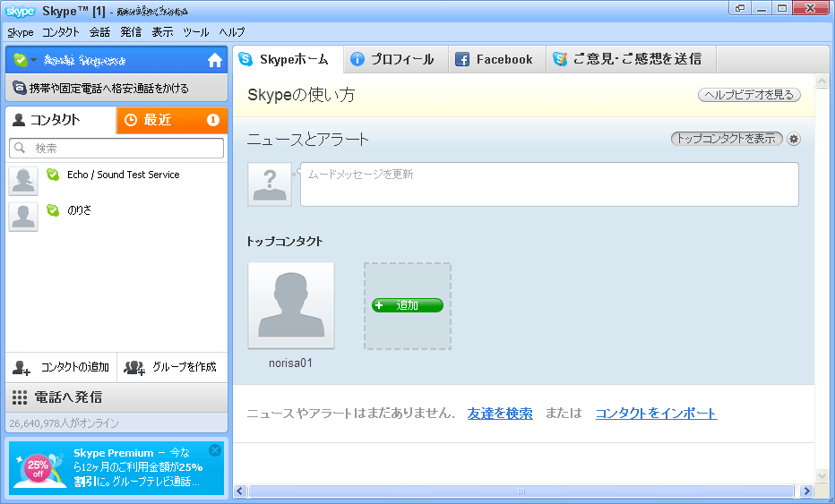
Task: Follow the 友達を検索 link
Action: (500, 414)
